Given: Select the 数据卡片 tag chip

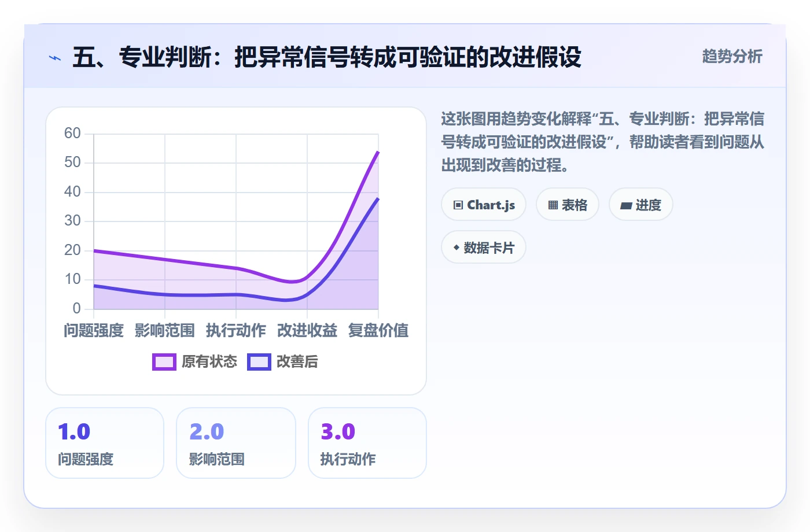Looking at the screenshot, I should click(x=484, y=247).
